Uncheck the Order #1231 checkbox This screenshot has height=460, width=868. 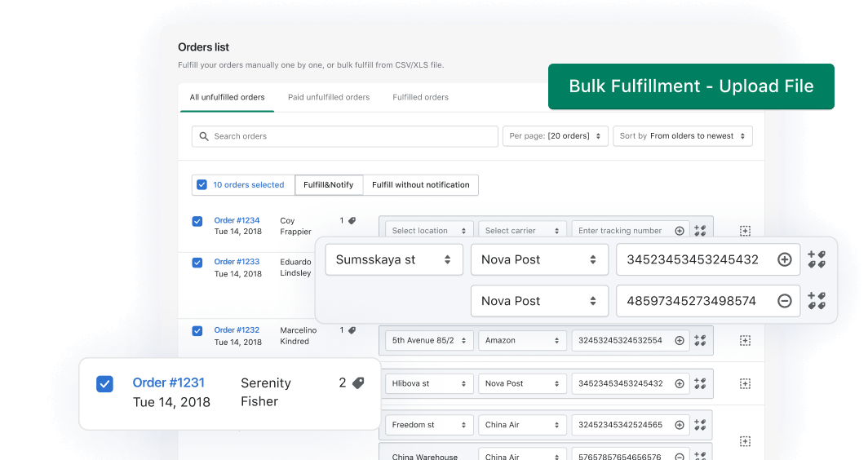104,384
